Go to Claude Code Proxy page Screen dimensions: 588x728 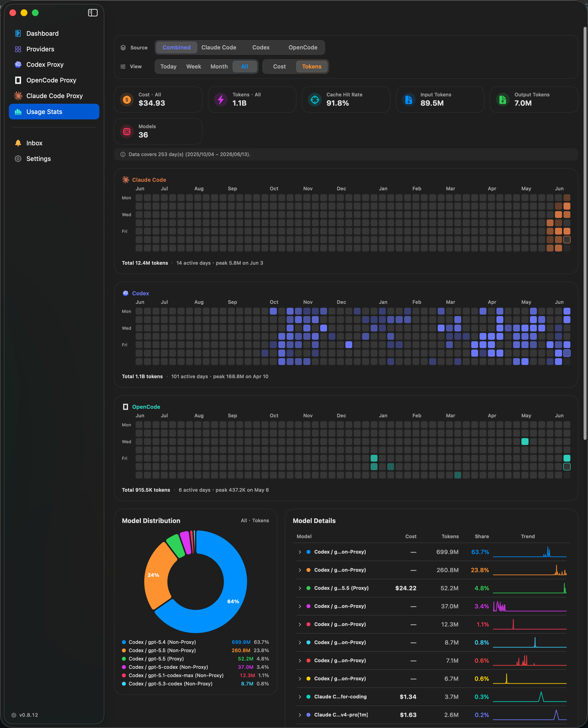coord(54,96)
